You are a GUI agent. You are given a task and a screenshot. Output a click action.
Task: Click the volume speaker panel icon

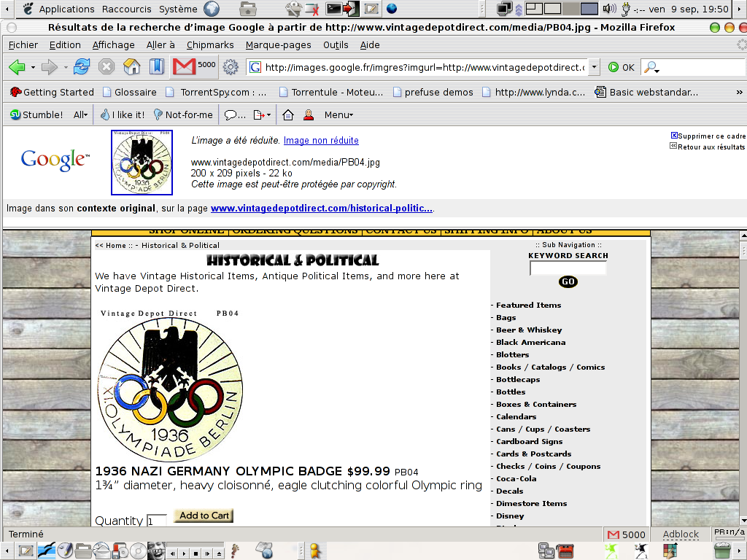pyautogui.click(x=609, y=9)
